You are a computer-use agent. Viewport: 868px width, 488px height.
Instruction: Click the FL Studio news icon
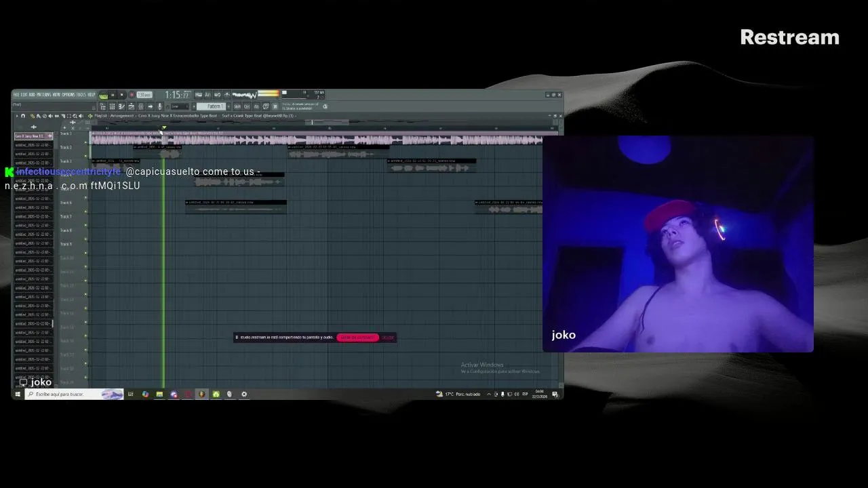coord(325,106)
